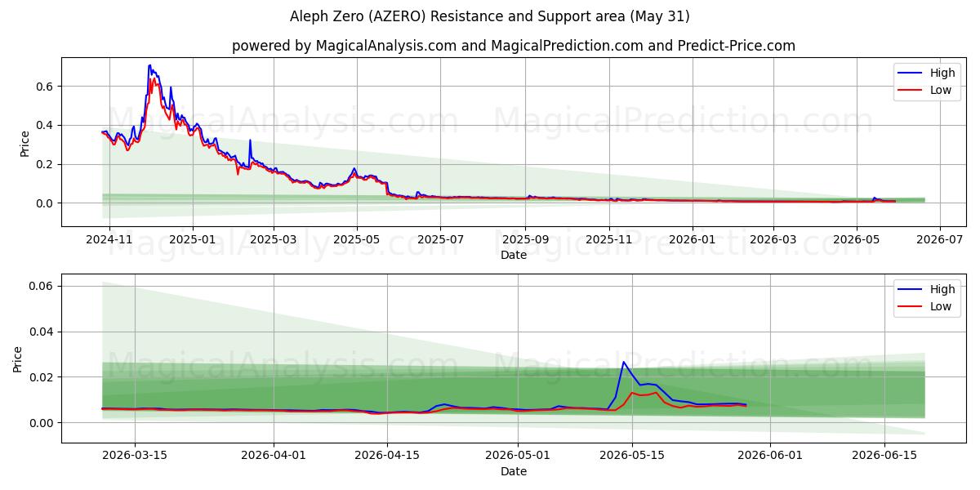Screen dimensions: 980x490
Task: Click the '2025-07' date tick label
Action: tap(440, 239)
